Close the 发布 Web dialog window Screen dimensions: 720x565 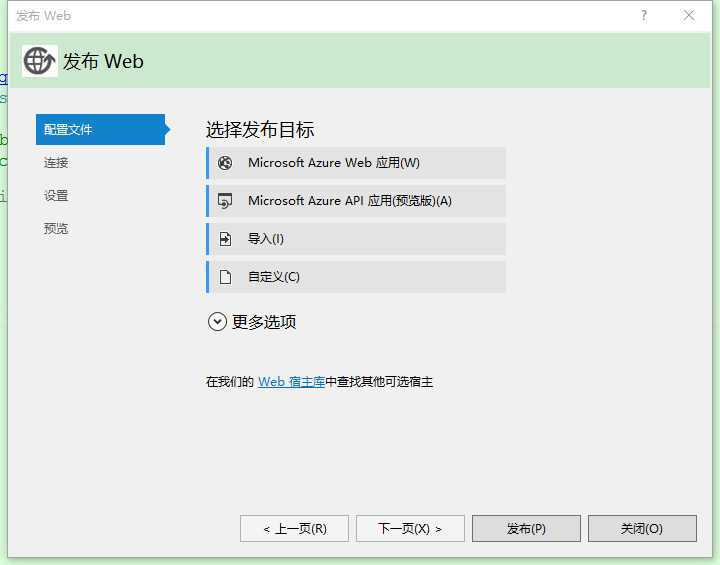[688, 16]
